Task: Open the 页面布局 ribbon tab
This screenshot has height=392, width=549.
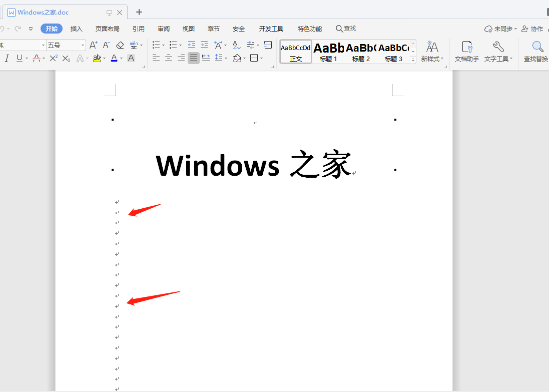Action: pos(108,29)
